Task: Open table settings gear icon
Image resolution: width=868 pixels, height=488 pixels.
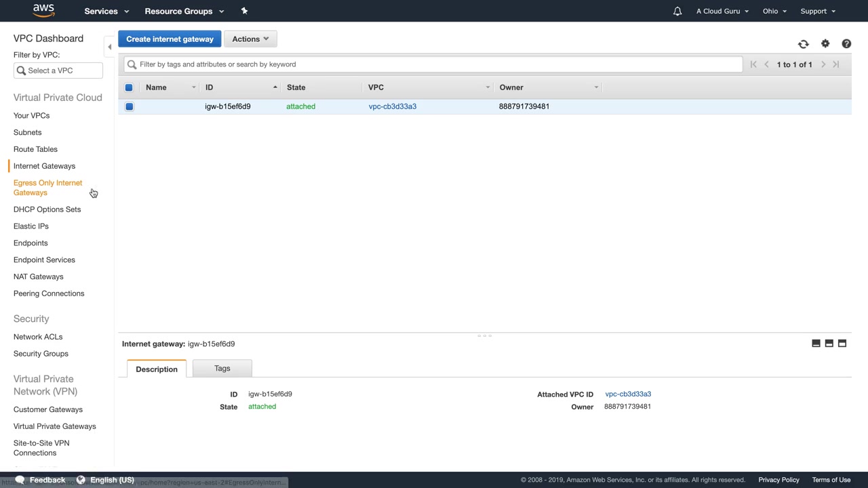Action: [x=825, y=43]
